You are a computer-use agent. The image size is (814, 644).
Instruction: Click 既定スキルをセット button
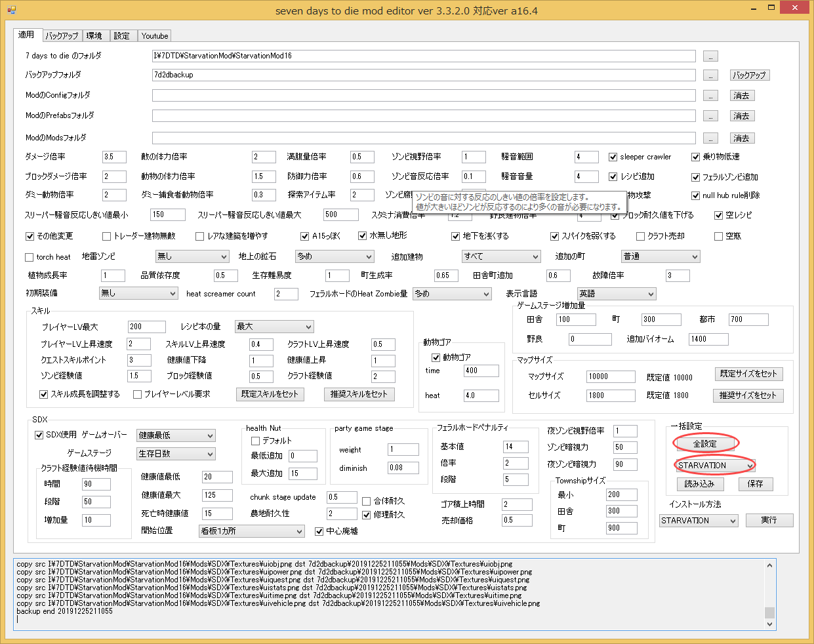[x=270, y=394]
